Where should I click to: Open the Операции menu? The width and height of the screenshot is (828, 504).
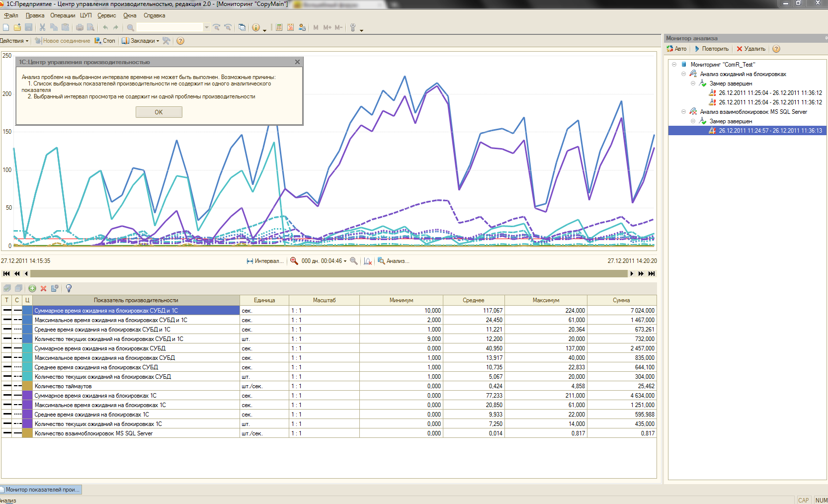click(x=63, y=15)
